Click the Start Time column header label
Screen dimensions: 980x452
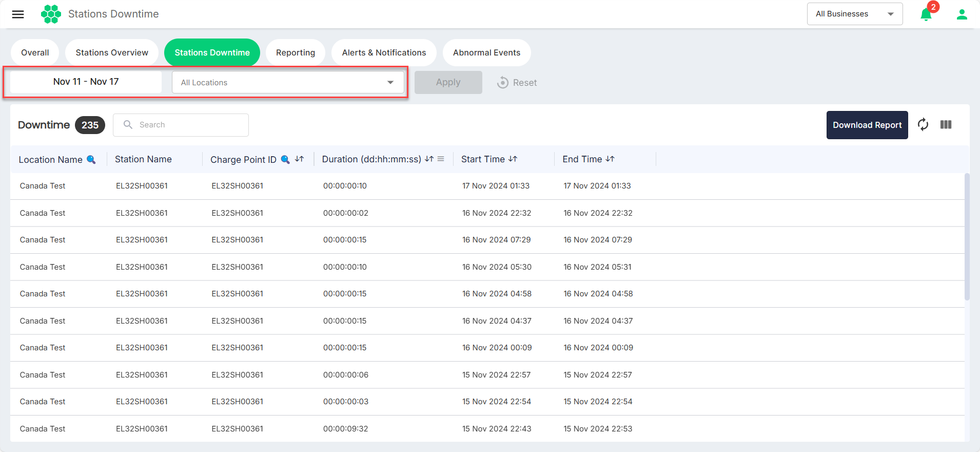click(483, 159)
